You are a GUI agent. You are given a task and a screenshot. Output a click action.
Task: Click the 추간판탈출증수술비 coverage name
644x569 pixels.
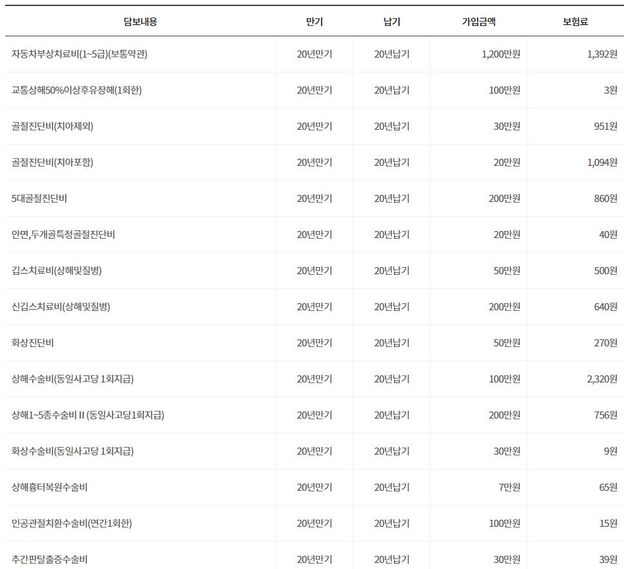click(50, 557)
